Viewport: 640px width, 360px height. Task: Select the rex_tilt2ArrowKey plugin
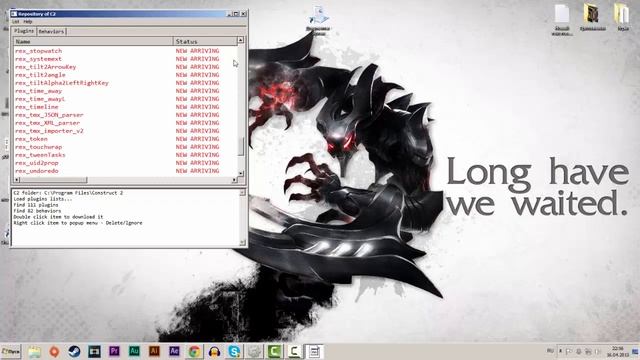(125, 67)
